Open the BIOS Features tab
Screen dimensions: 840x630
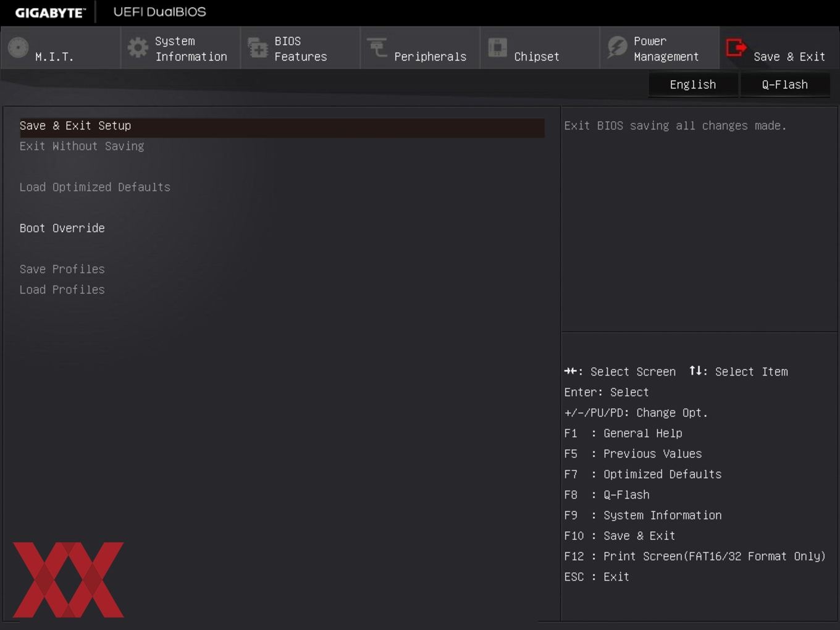click(300, 48)
